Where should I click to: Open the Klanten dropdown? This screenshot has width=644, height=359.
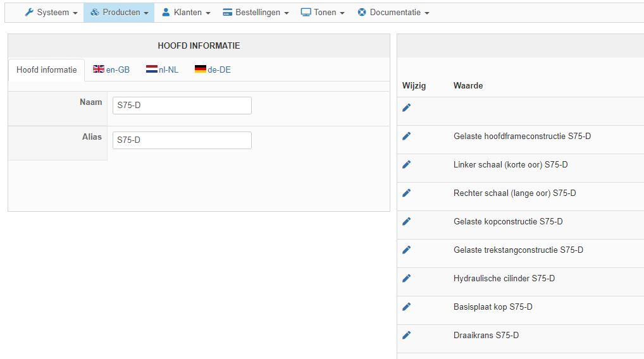coord(186,12)
